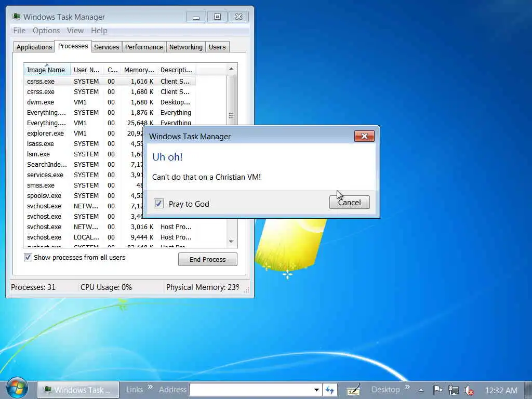Click the Task Manager title bar icon

(x=16, y=17)
